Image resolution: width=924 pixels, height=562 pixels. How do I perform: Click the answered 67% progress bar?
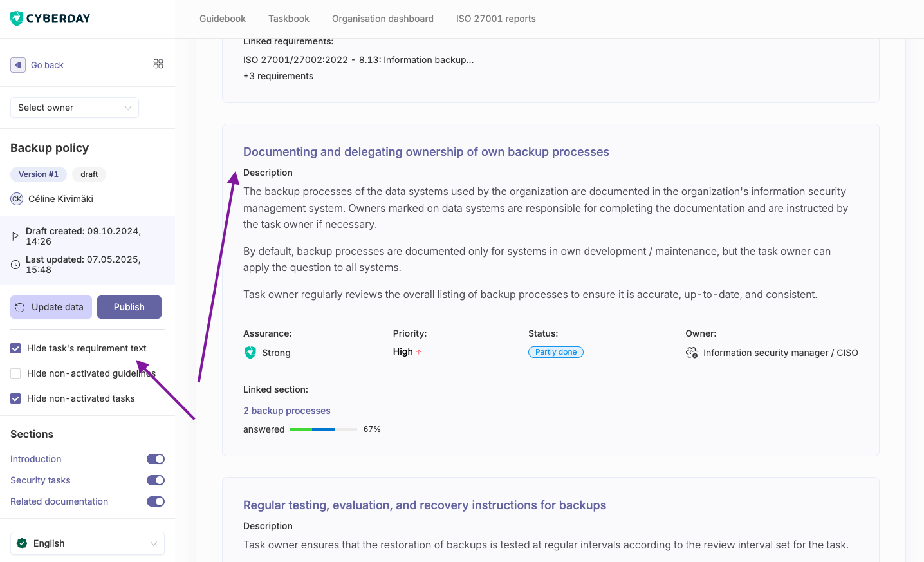tap(324, 429)
